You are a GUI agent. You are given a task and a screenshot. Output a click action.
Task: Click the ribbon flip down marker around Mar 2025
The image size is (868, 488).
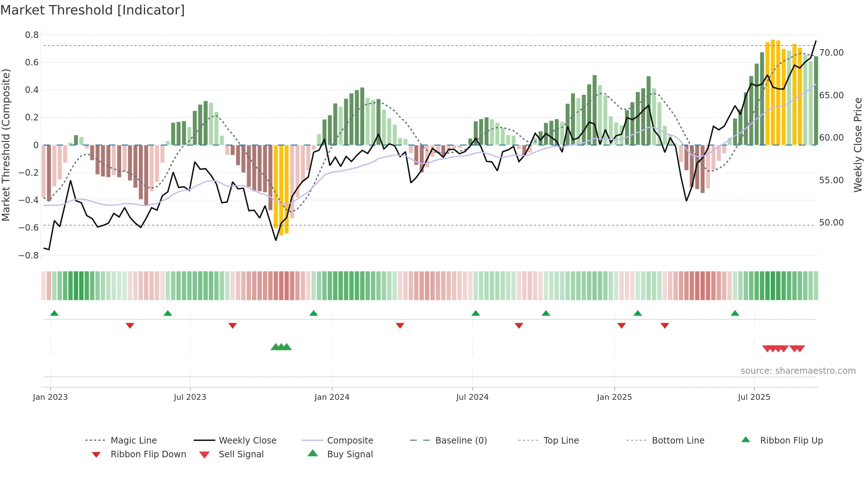(665, 326)
